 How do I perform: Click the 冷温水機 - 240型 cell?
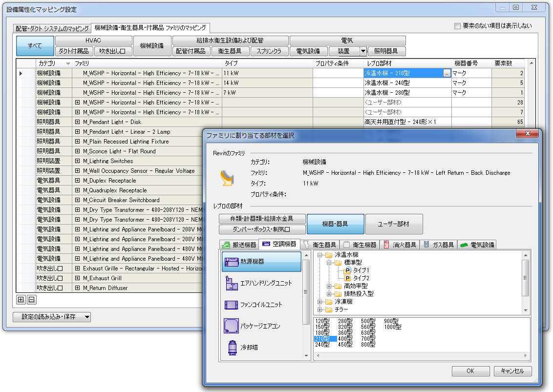click(407, 83)
